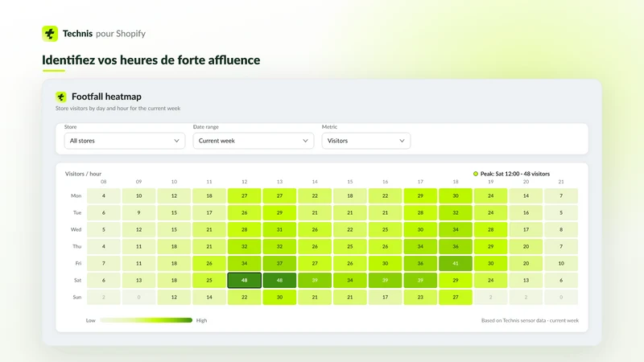Click the 08 hour column header
This screenshot has width=644, height=362.
104,182
